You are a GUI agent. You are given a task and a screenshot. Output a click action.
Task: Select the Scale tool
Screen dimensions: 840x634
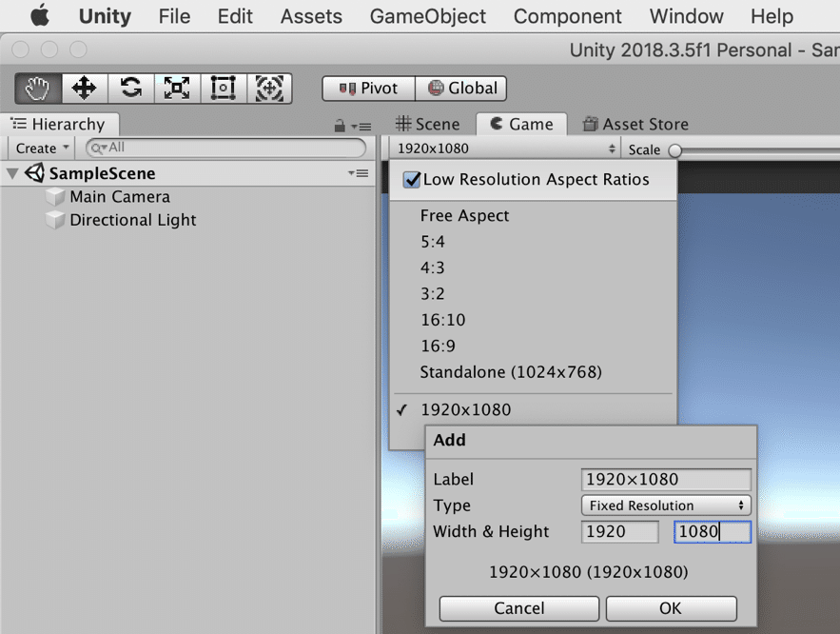click(x=177, y=89)
